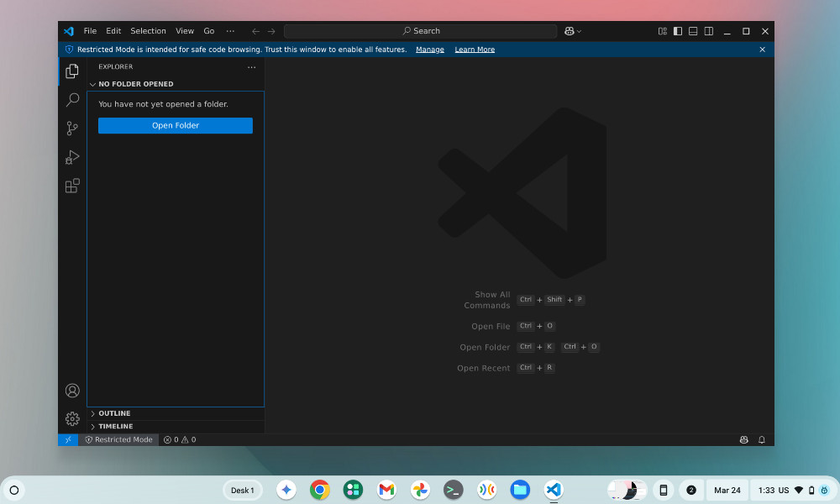The image size is (840, 504).
Task: Open the ChromeOS launcher circle button
Action: (14, 490)
